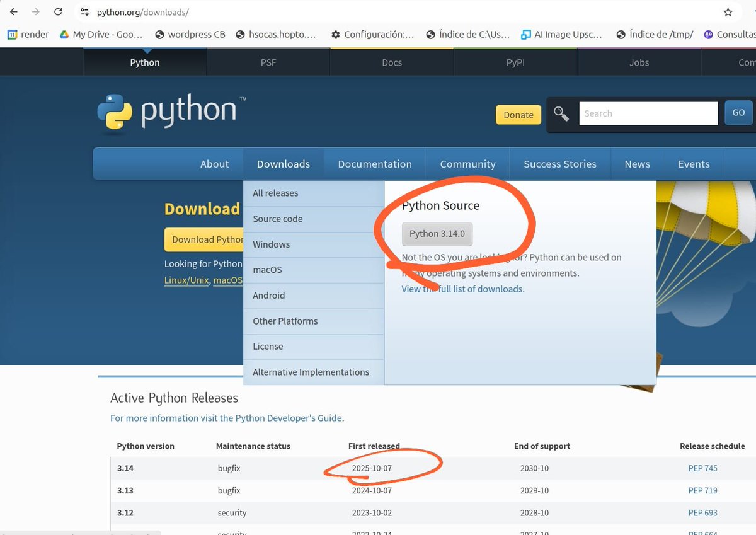
Task: Select the Python tab in the top bar
Action: coord(145,62)
